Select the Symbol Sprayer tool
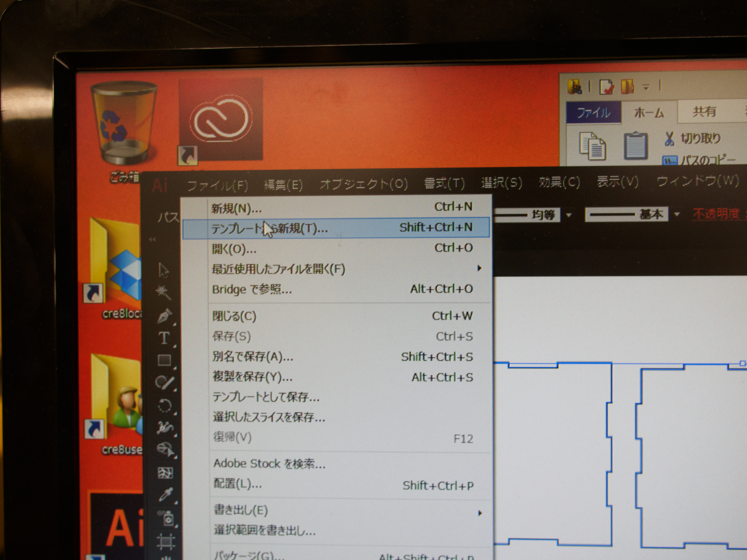The image size is (747, 560). coord(166,518)
